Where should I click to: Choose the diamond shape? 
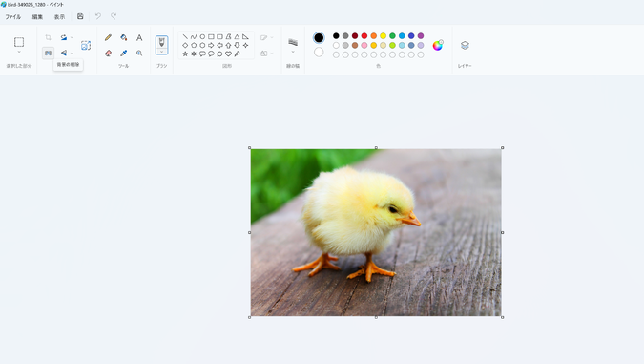tap(185, 45)
